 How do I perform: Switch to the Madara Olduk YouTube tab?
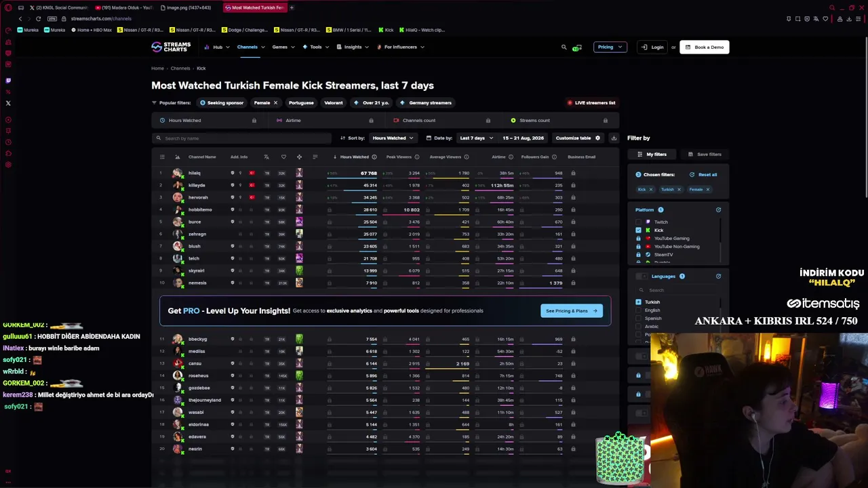pos(124,7)
